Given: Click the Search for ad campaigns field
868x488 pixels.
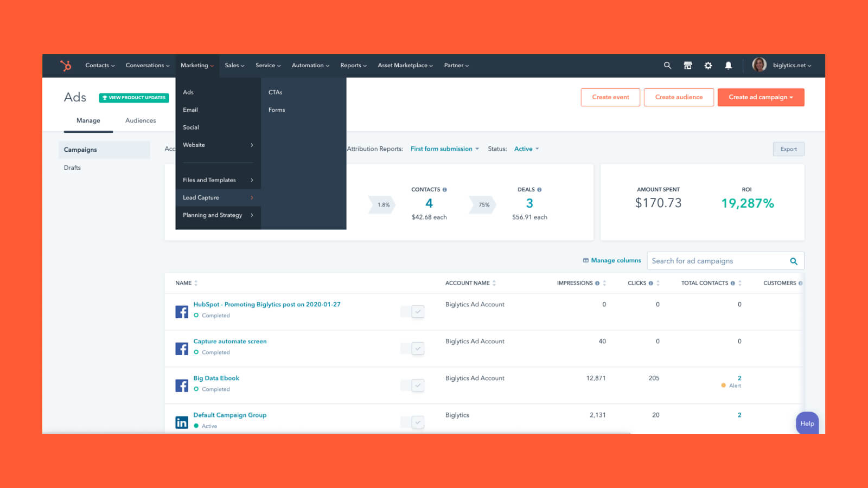Looking at the screenshot, I should pos(719,261).
